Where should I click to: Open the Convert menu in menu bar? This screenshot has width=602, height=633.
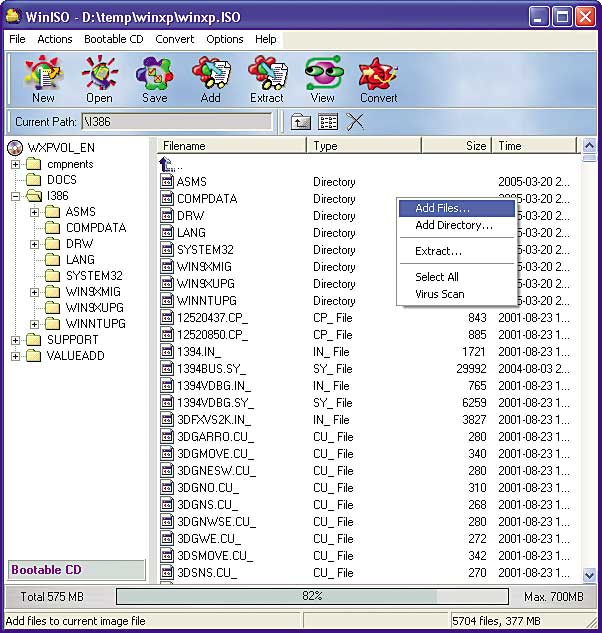click(x=174, y=39)
